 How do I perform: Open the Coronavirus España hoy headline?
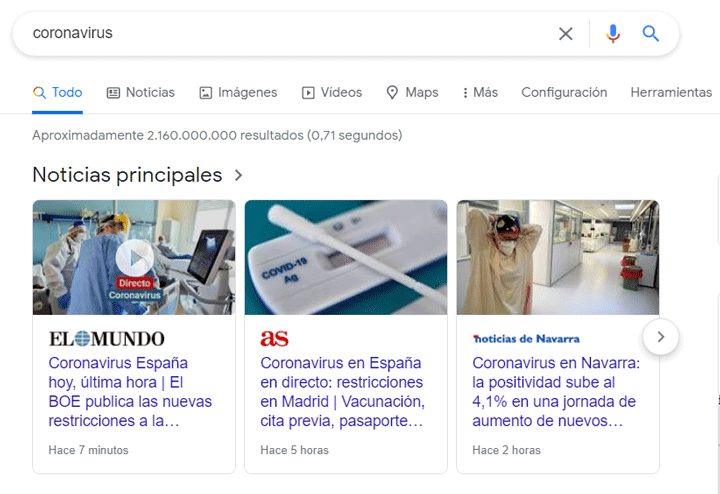point(130,392)
